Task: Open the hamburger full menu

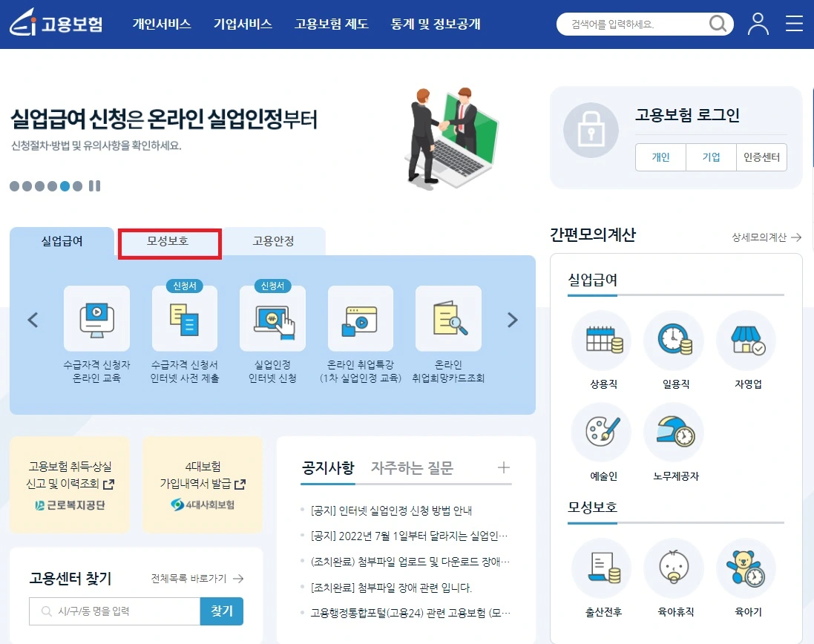Action: [793, 23]
